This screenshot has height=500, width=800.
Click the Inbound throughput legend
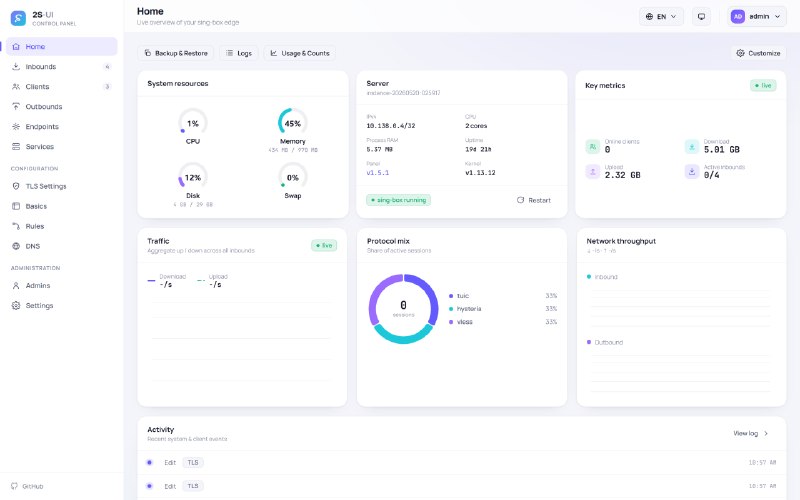click(x=602, y=277)
